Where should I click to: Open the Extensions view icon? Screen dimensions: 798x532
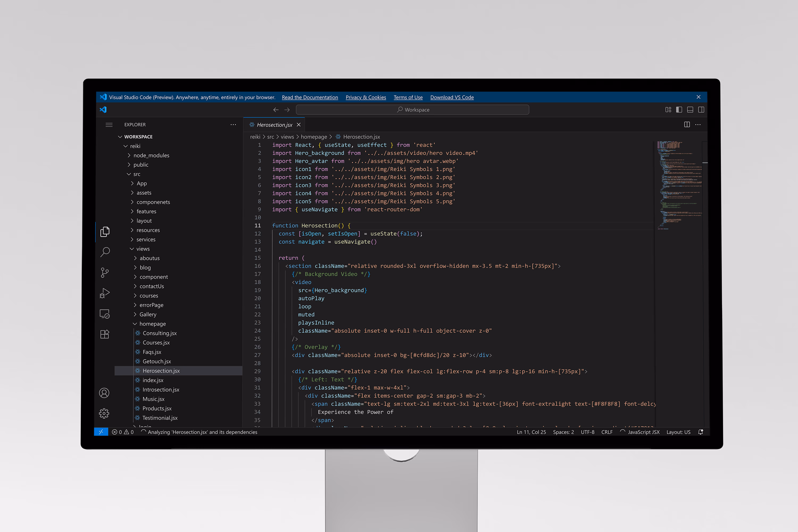coord(105,334)
